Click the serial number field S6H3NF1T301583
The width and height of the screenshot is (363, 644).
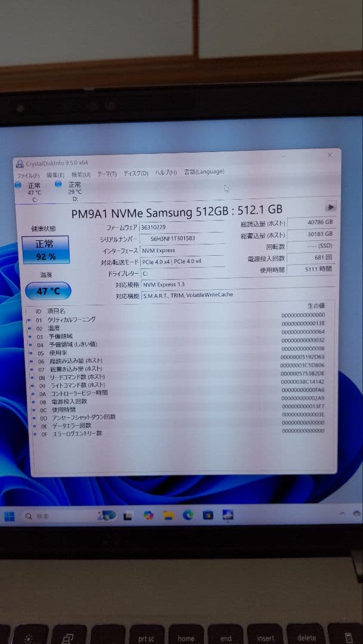[x=181, y=238]
